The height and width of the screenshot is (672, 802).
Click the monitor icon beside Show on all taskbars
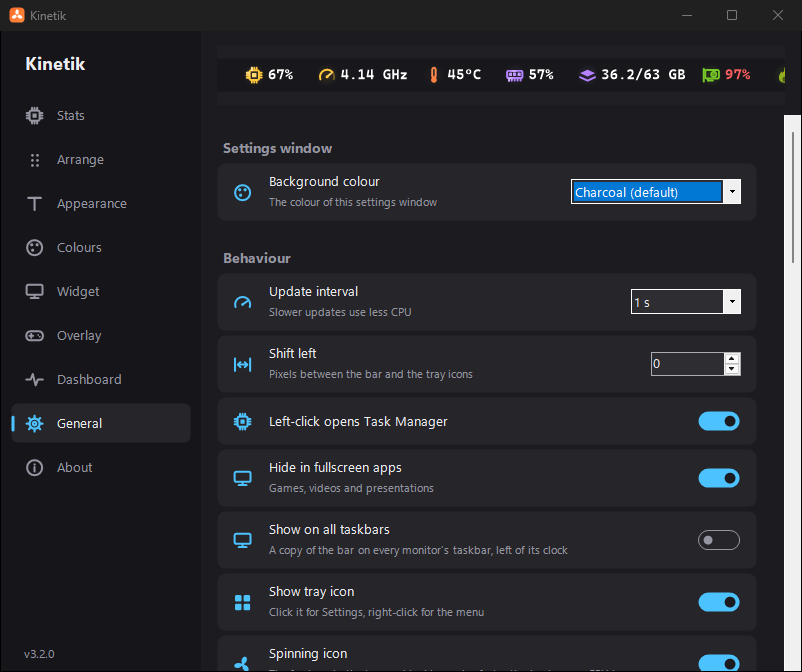(x=242, y=540)
